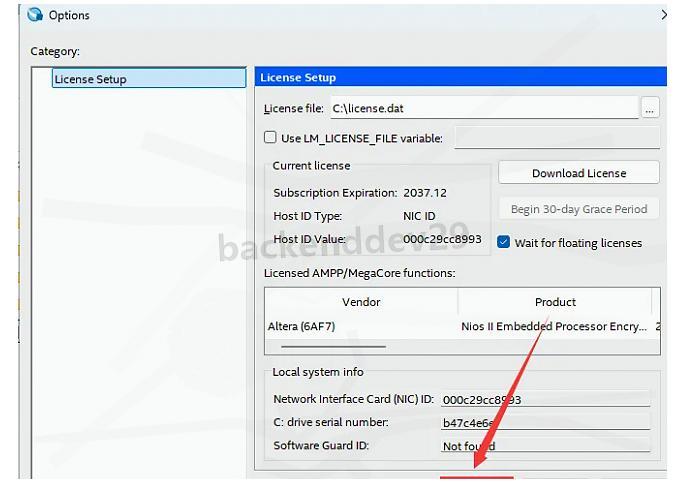Enable the Use LM_LICENSE_FILE variable checkbox

(270, 138)
